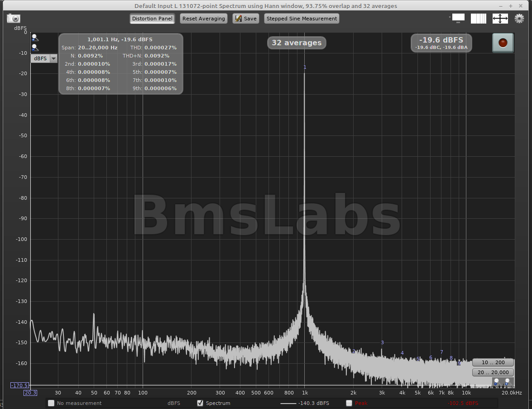Click the -140.3 dBFS spectrum legend value
The width and height of the screenshot is (532, 409).
(x=313, y=403)
